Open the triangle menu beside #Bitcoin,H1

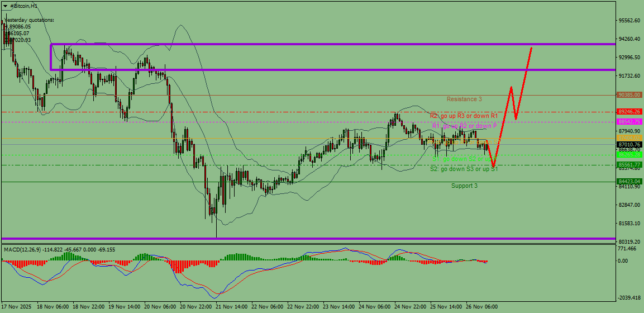point(4,6)
